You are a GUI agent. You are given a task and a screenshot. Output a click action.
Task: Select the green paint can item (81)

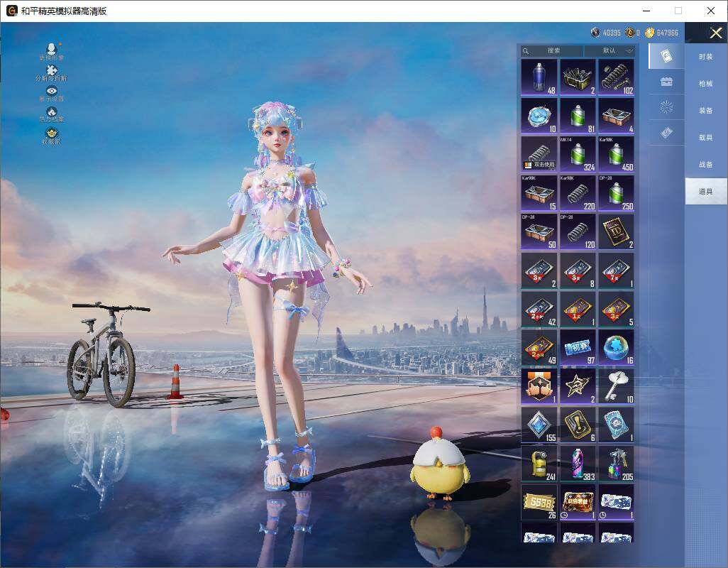(x=578, y=116)
